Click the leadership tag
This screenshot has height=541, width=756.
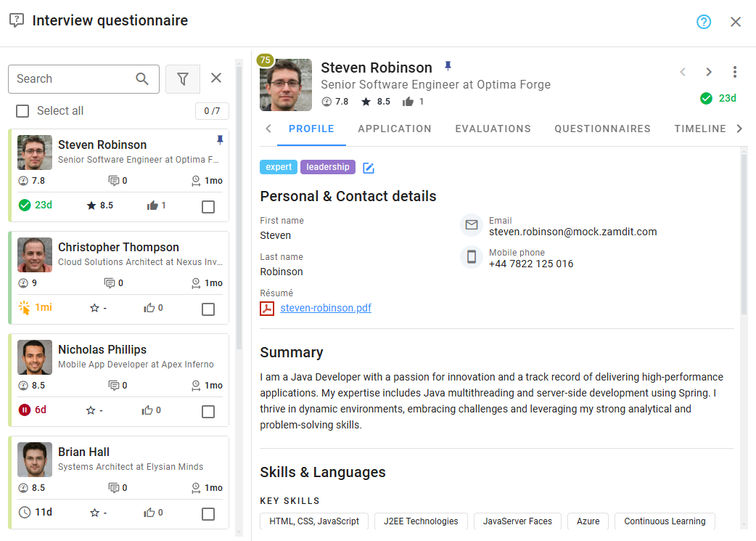[327, 167]
